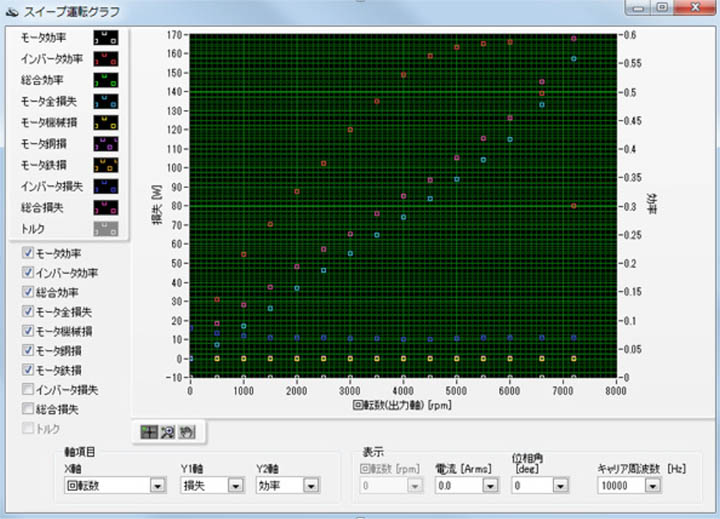This screenshot has width=720, height=519.
Task: Enable the 総合損失 checkbox
Action: [28, 409]
